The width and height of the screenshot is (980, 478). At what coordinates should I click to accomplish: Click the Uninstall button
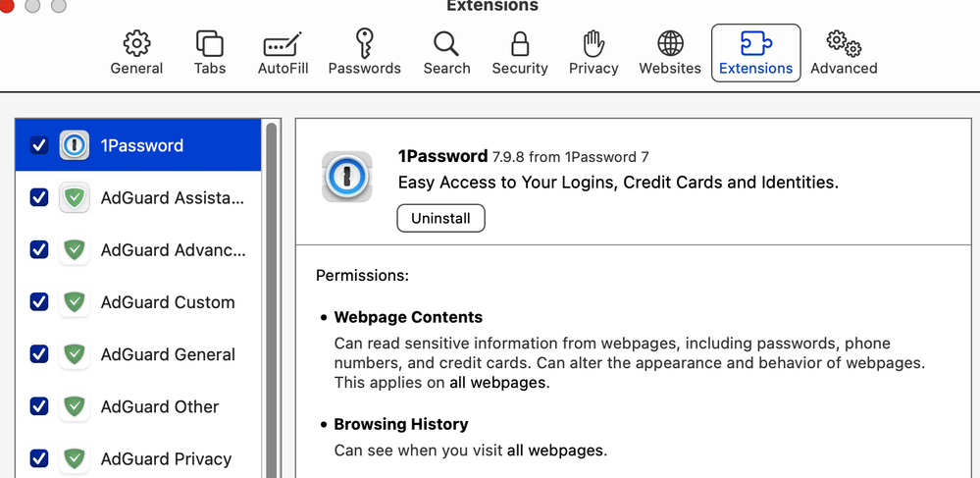[440, 218]
